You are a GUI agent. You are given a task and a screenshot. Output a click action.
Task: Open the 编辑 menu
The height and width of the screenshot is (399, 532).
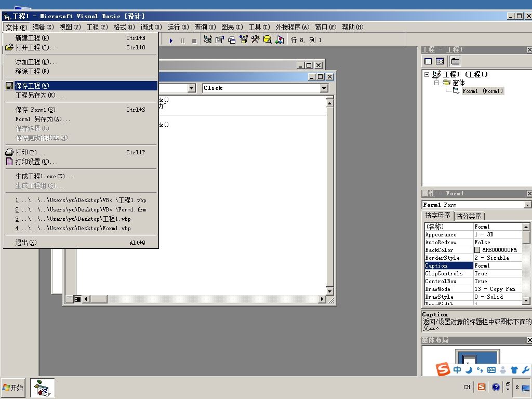tap(43, 27)
